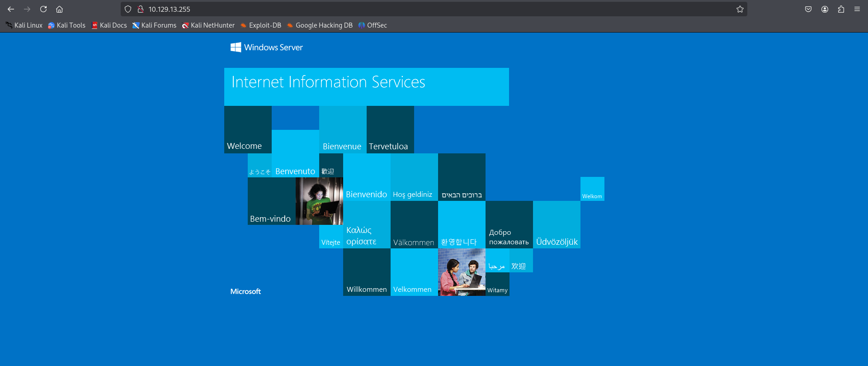Screen dimensions: 868x366
Task: Click the photo of two people with laptop
Action: [x=462, y=272]
